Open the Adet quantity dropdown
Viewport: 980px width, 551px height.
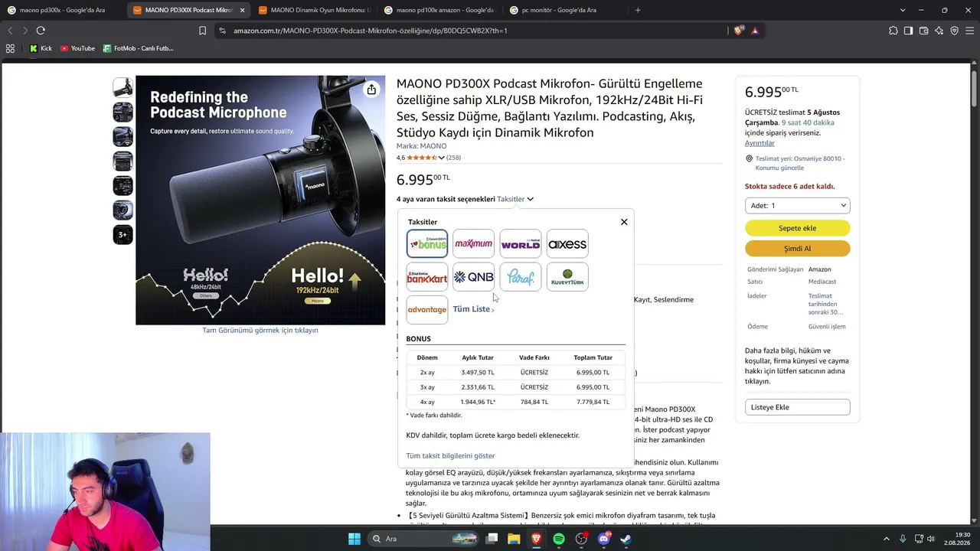coord(797,205)
